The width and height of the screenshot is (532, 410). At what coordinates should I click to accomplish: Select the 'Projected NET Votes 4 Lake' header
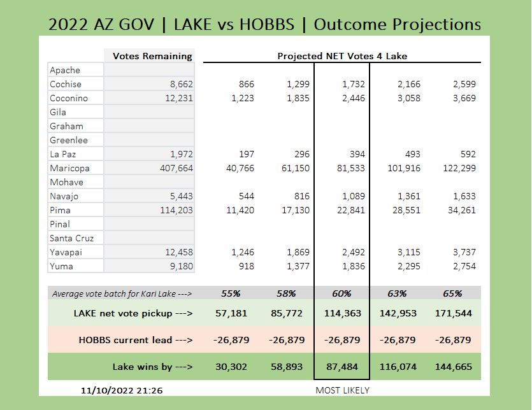[342, 56]
